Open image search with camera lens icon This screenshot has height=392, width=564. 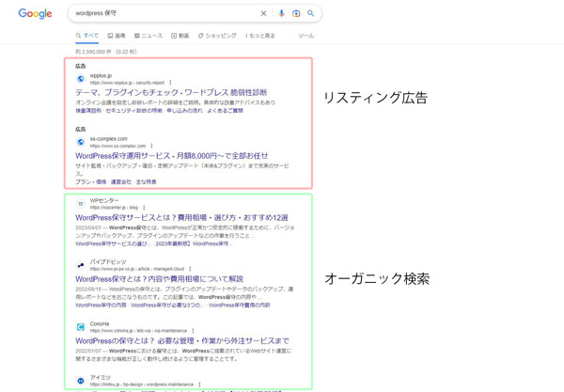point(296,13)
